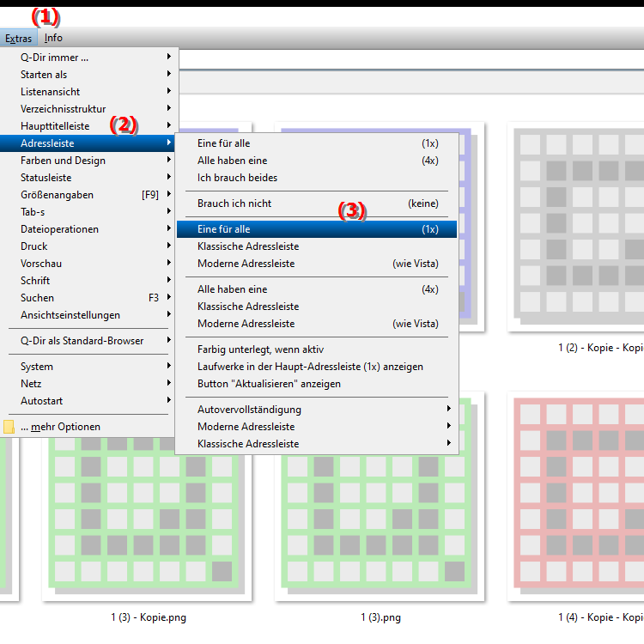
Task: Open the Ansichtseinstellungen submenu
Action: 88,315
